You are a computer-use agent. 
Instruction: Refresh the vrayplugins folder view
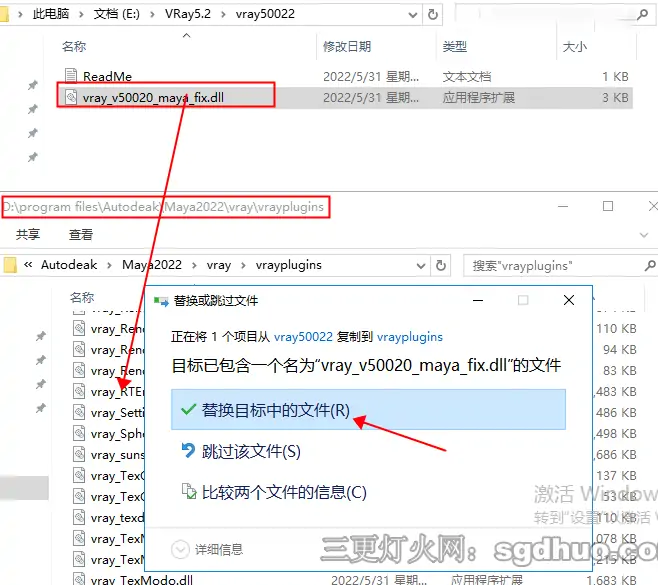[441, 265]
